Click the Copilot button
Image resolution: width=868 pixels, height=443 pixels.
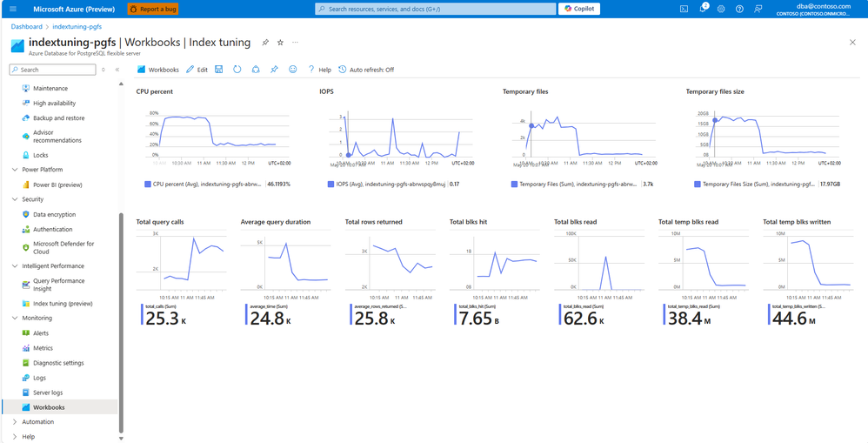tap(579, 9)
